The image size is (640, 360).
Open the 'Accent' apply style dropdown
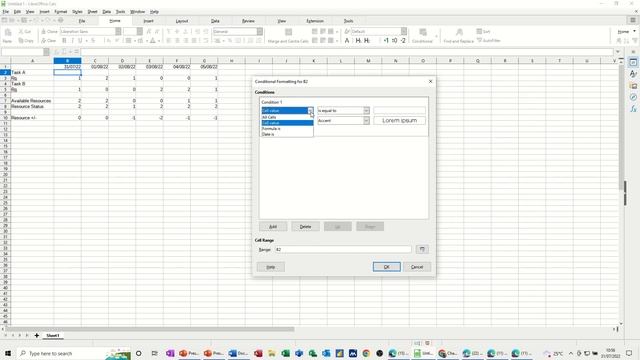[x=366, y=121]
